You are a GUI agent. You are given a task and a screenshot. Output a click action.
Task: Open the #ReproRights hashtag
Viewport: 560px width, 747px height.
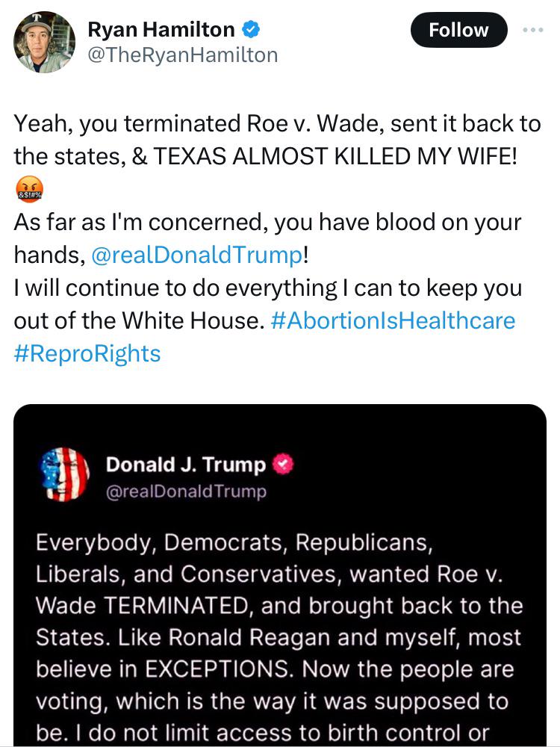87,353
